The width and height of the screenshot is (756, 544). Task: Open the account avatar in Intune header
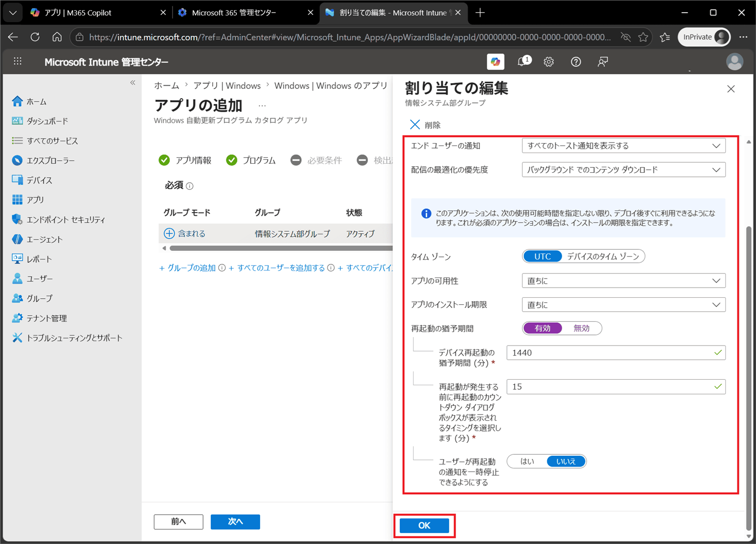(x=734, y=61)
